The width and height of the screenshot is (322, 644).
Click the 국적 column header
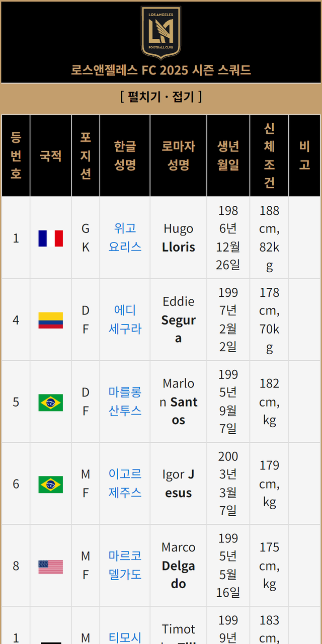[51, 155]
